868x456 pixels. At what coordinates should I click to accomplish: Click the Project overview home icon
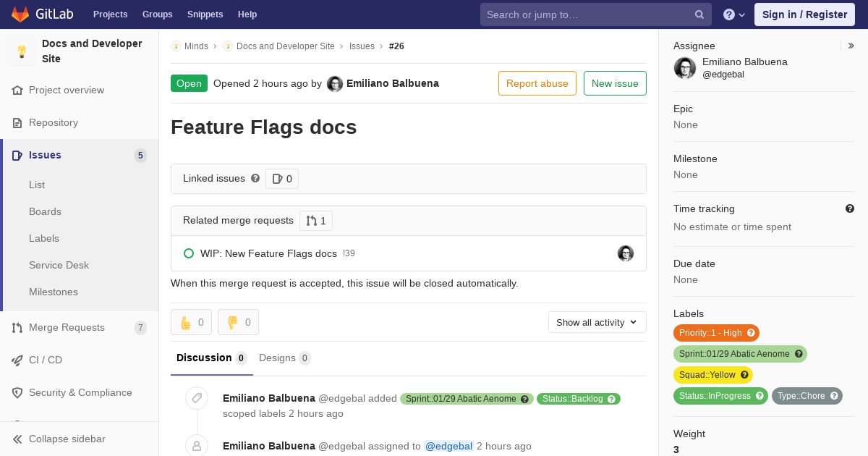[x=17, y=90]
